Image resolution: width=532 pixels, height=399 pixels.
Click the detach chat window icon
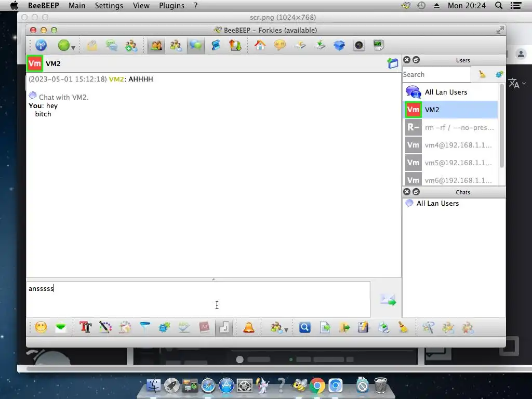click(393, 63)
